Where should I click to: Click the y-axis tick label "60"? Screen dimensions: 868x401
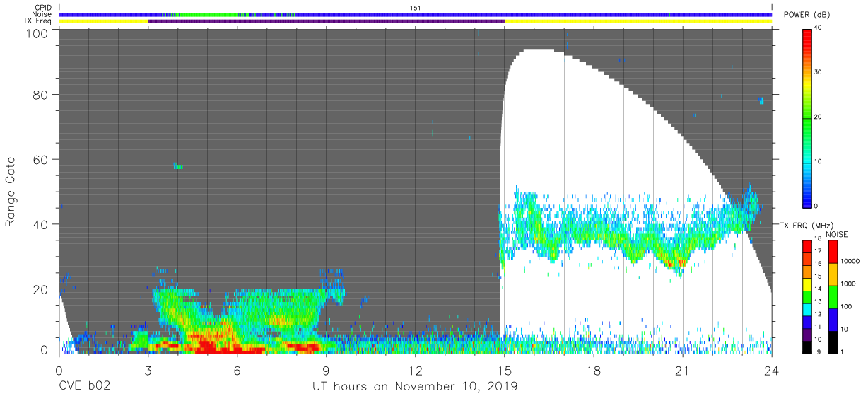tap(40, 159)
